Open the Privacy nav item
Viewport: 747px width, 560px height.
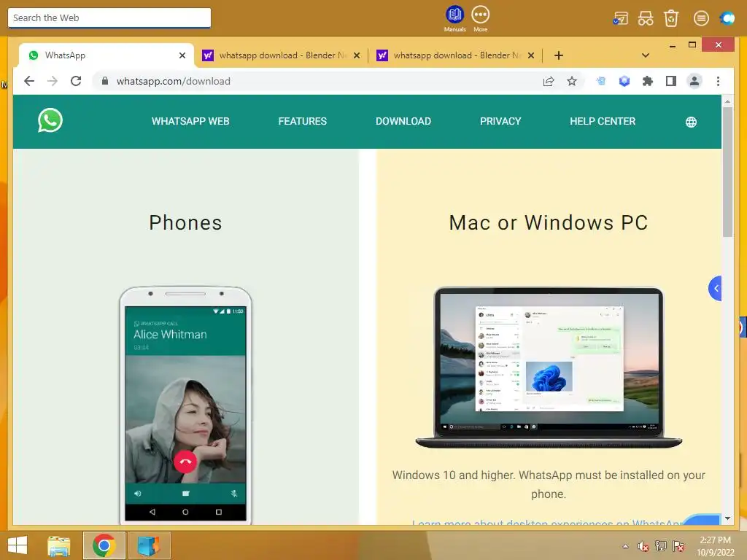[x=500, y=122]
